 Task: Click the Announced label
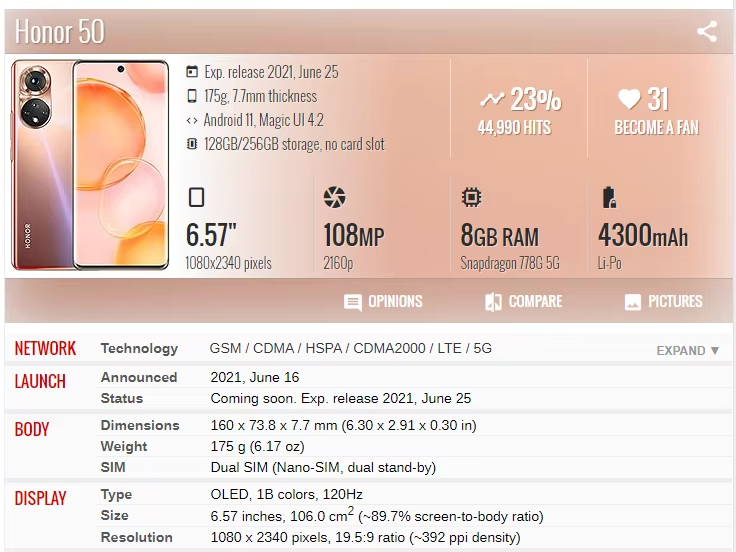(x=139, y=377)
